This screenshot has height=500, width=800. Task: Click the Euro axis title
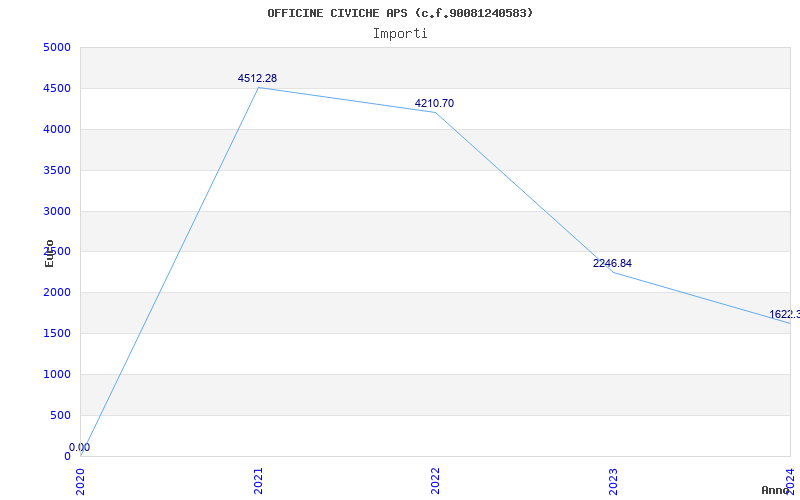49,253
